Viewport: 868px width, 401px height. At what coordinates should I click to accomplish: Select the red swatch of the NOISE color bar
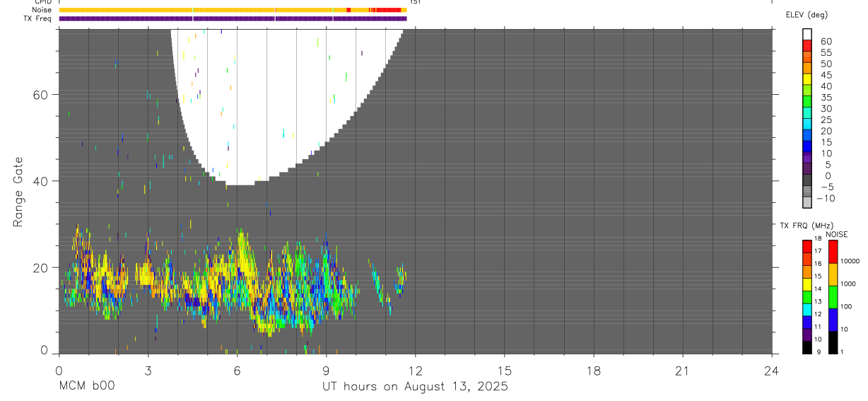pos(833,252)
